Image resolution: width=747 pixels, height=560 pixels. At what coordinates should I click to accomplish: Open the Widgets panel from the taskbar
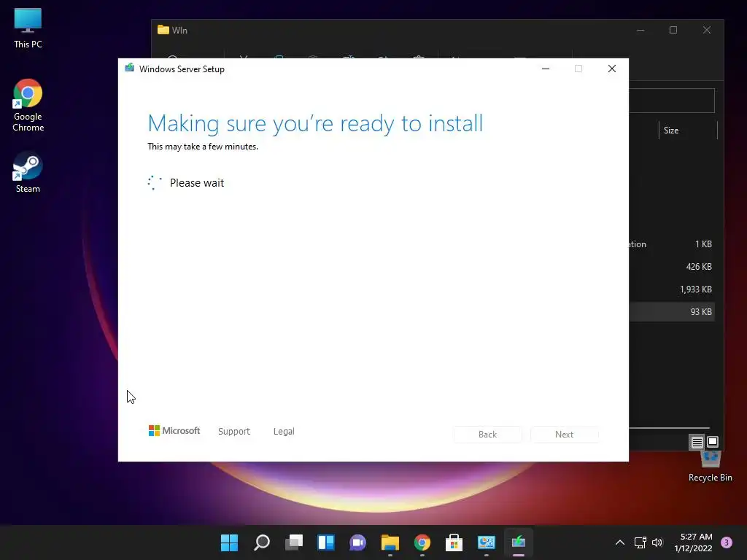click(x=326, y=542)
